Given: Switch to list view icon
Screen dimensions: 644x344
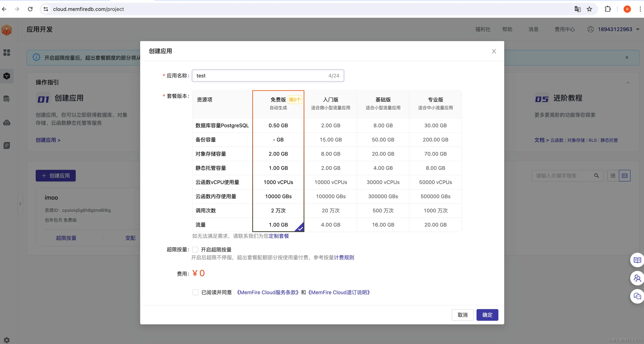Looking at the screenshot, I should [613, 176].
